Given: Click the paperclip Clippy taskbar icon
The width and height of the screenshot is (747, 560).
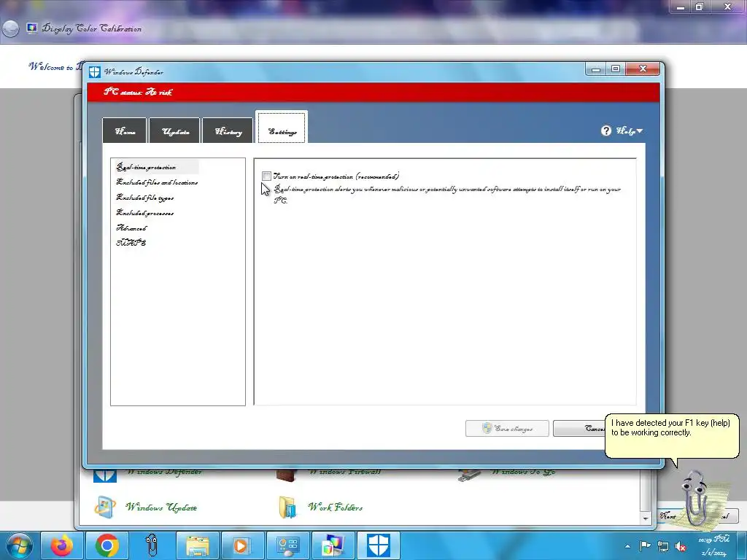Looking at the screenshot, I should 152,545.
